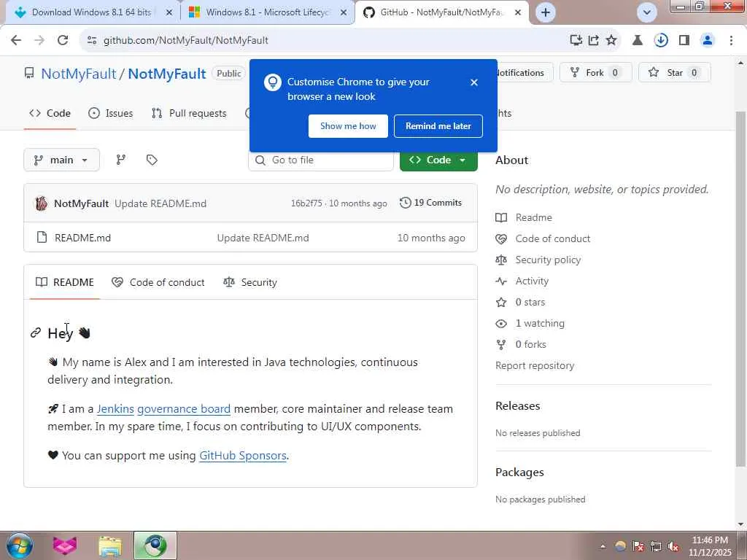
Task: Install app icon in the address bar
Action: click(576, 41)
